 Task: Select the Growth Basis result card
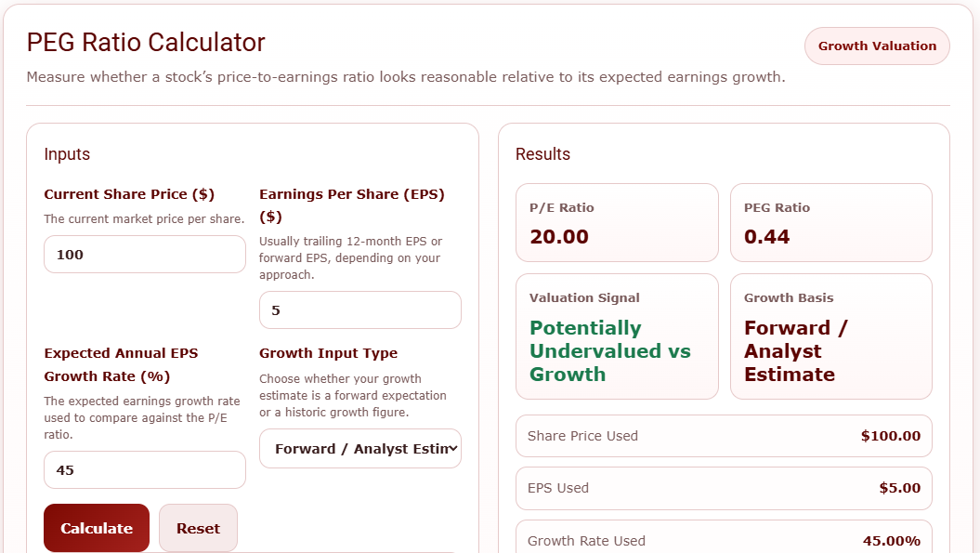[830, 336]
